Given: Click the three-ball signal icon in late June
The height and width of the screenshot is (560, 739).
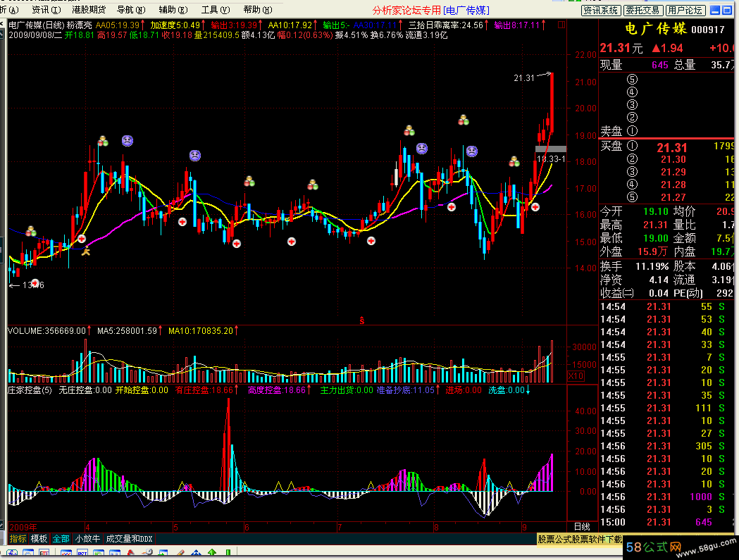Looking at the screenshot, I should tap(313, 185).
